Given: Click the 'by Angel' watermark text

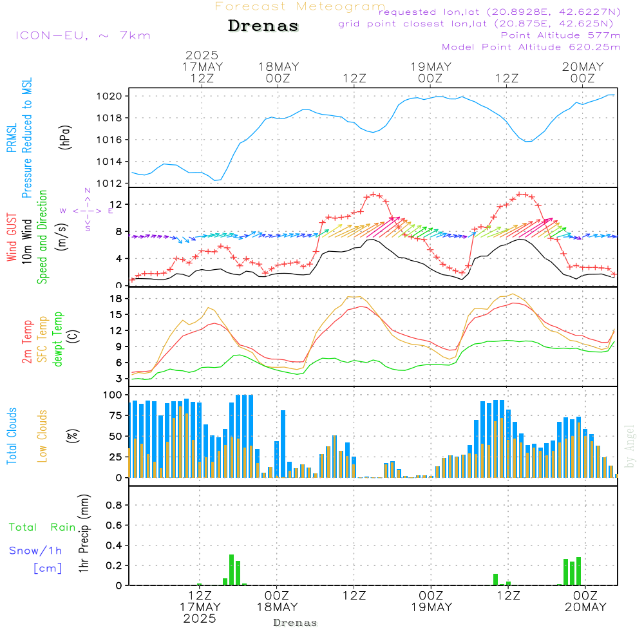Looking at the screenshot, I should 630,446.
